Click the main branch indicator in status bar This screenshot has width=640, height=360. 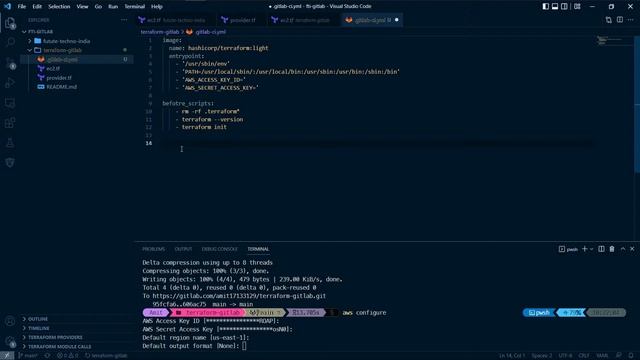(x=29, y=356)
